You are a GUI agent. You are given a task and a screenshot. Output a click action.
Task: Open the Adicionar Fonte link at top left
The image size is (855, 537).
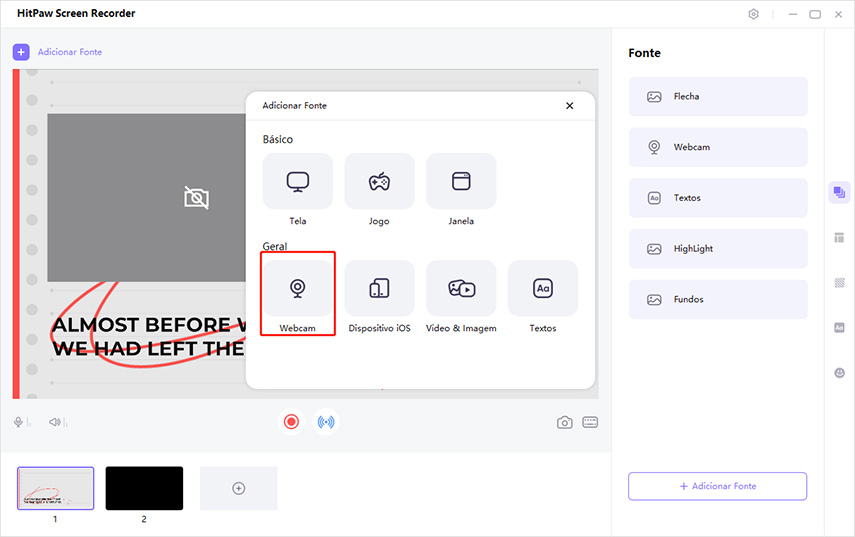(70, 52)
